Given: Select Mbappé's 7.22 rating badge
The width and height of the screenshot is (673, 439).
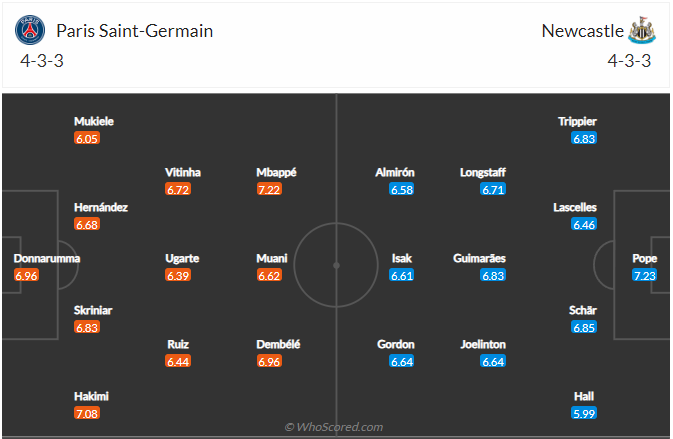Looking at the screenshot, I should coord(270,189).
